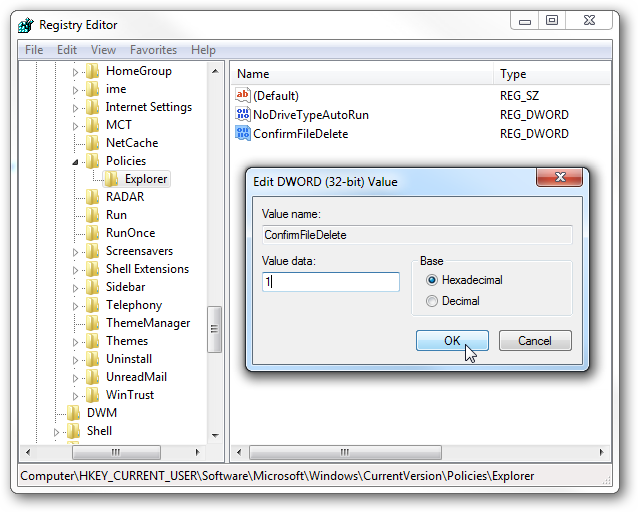Click the WinTrust folder icon
This screenshot has height=512, width=638.
pyautogui.click(x=93, y=395)
